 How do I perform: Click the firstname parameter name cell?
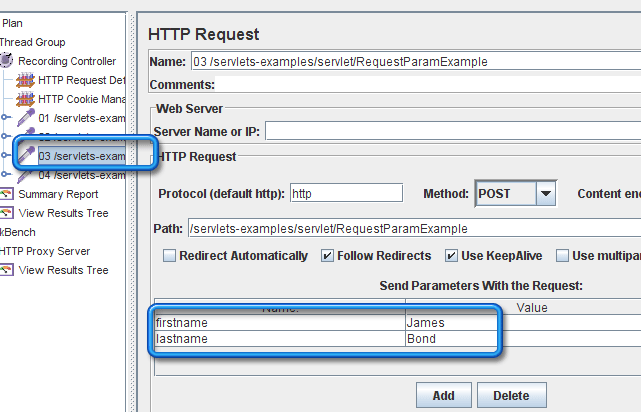point(280,322)
